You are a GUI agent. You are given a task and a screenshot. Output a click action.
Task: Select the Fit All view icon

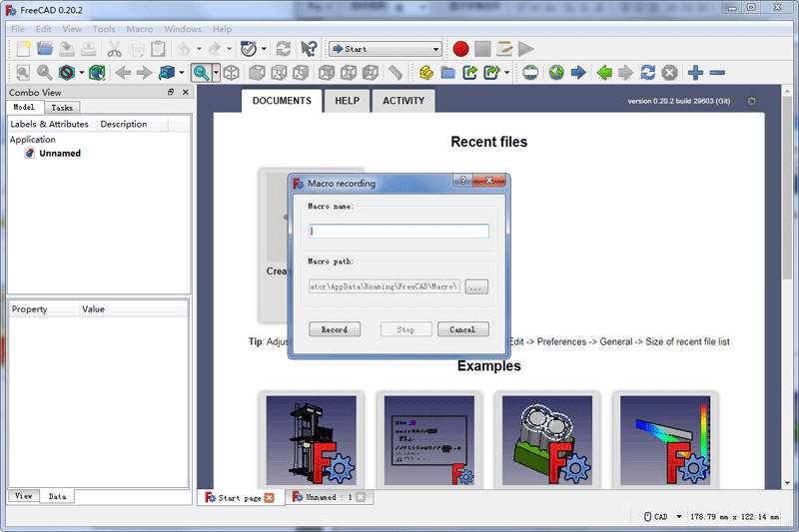click(22, 73)
